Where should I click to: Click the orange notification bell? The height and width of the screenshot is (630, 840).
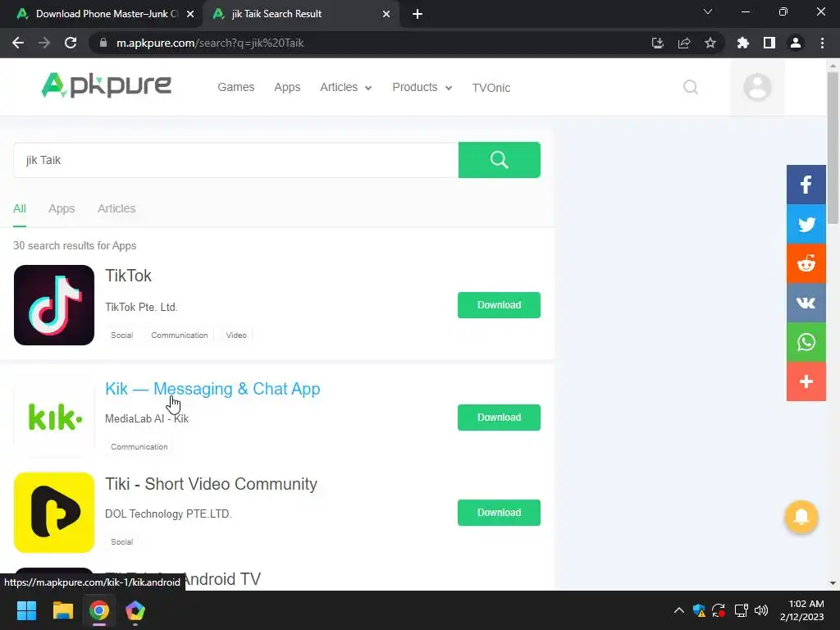(801, 517)
